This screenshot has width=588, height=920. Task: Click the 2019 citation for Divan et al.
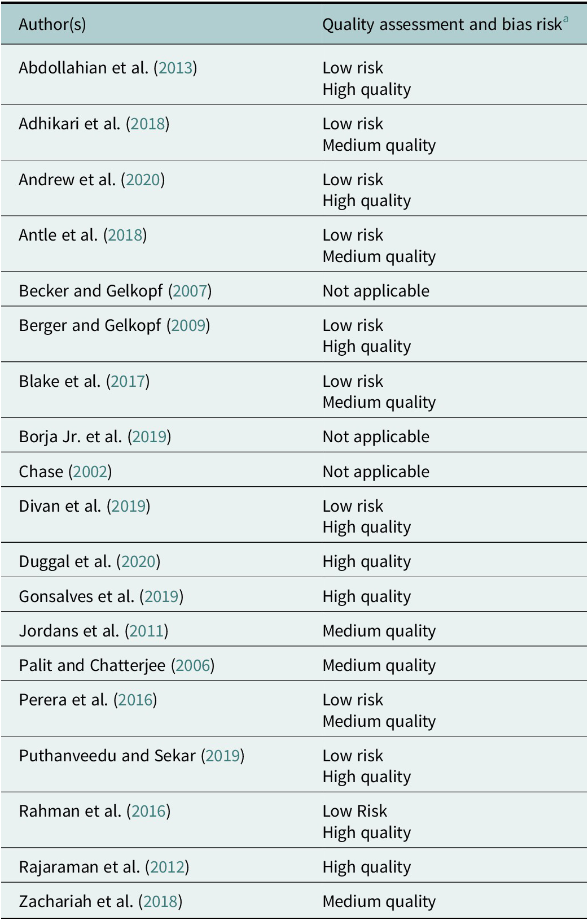[x=129, y=507]
